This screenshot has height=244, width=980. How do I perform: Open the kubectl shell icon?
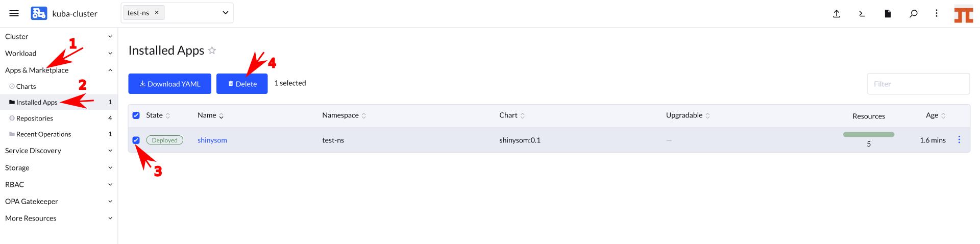click(x=862, y=14)
